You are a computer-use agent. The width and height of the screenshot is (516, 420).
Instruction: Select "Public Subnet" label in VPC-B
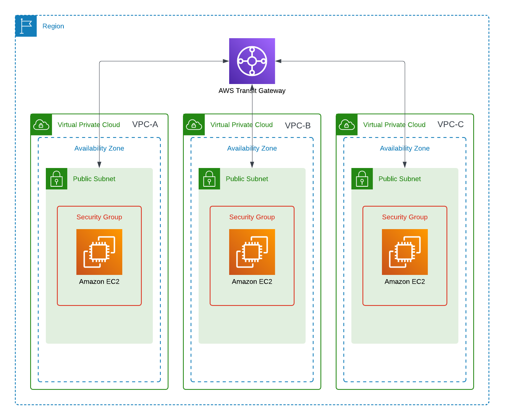247,179
